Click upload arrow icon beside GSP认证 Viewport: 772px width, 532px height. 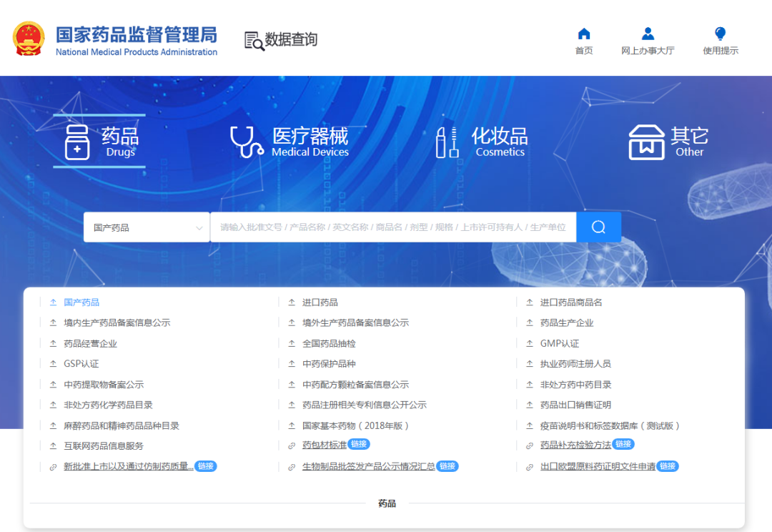click(x=53, y=363)
